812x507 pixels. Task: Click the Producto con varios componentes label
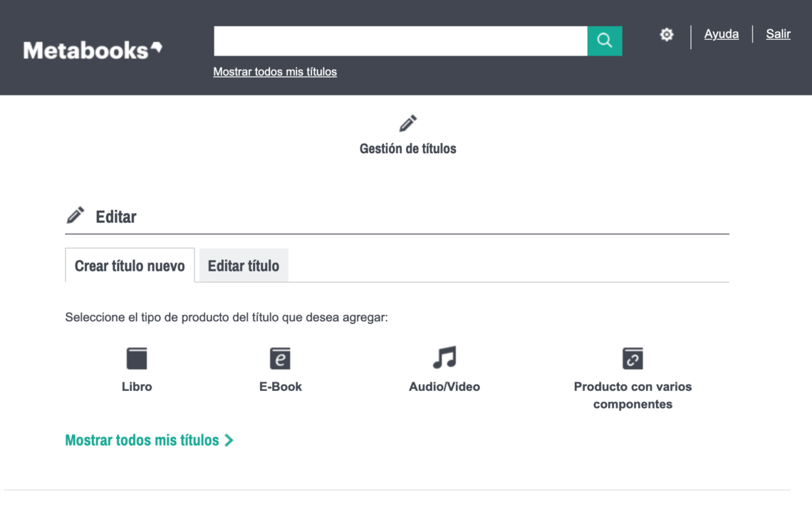[x=633, y=395]
